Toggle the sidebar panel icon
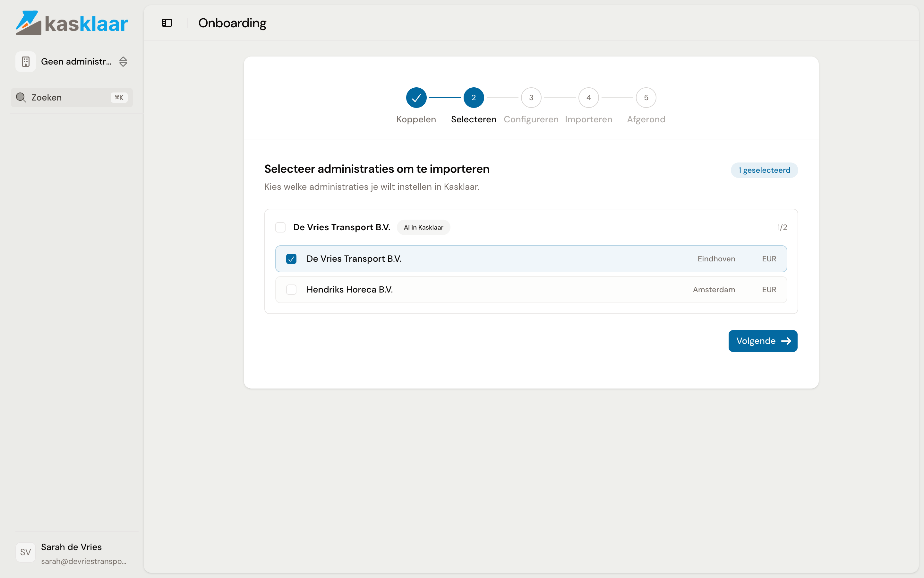Viewport: 924px width, 578px height. 167,23
